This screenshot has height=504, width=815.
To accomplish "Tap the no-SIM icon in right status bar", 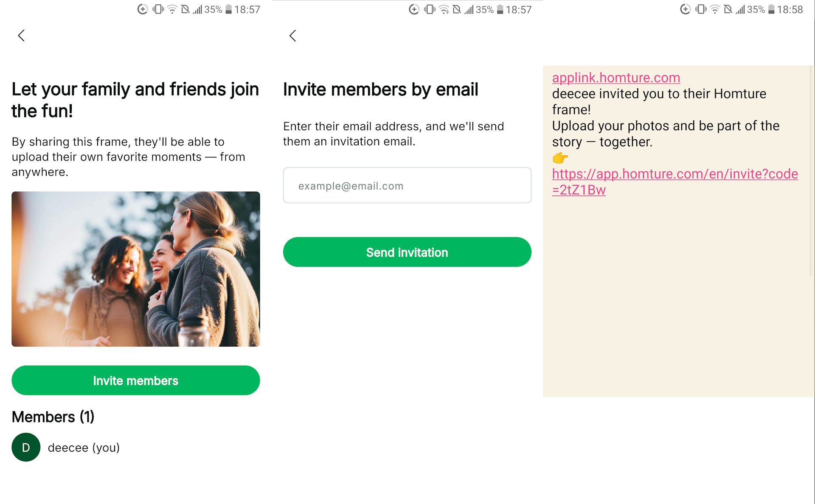I will tap(728, 9).
